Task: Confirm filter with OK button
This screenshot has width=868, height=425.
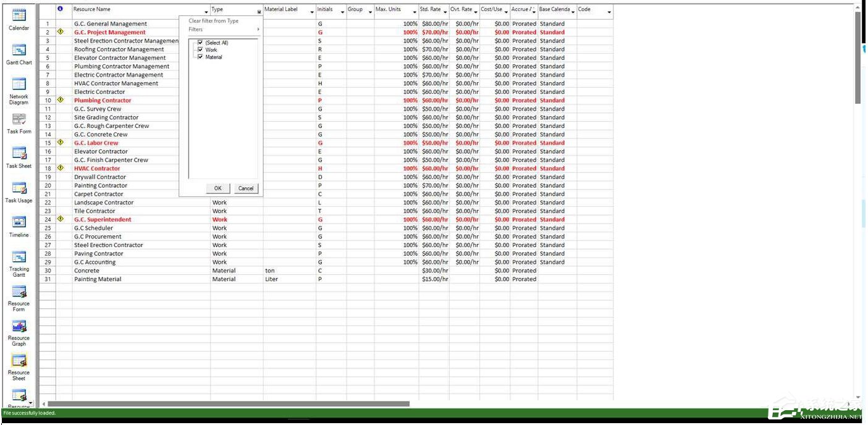Action: pos(218,188)
